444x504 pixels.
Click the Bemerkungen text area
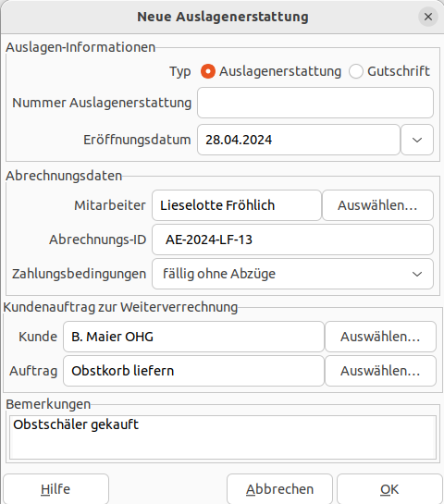click(223, 437)
